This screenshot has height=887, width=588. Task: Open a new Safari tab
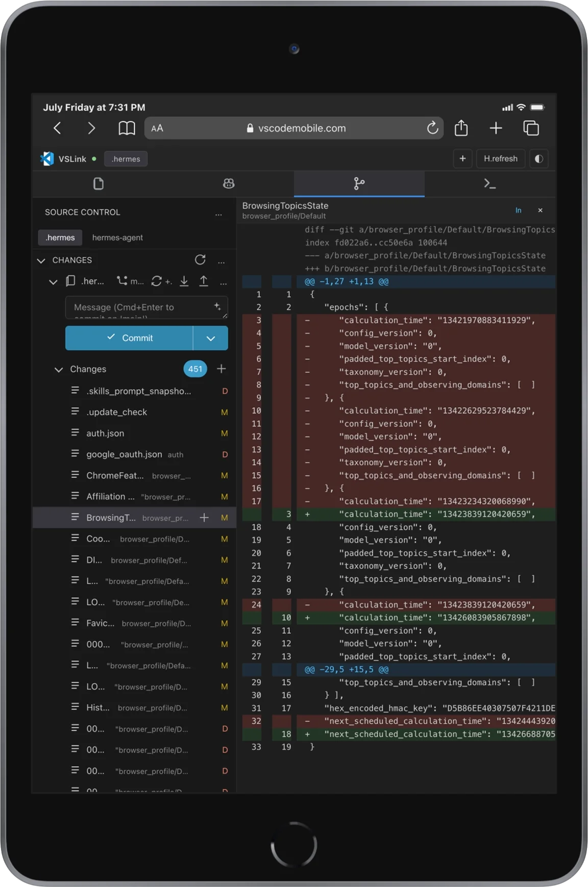point(496,128)
